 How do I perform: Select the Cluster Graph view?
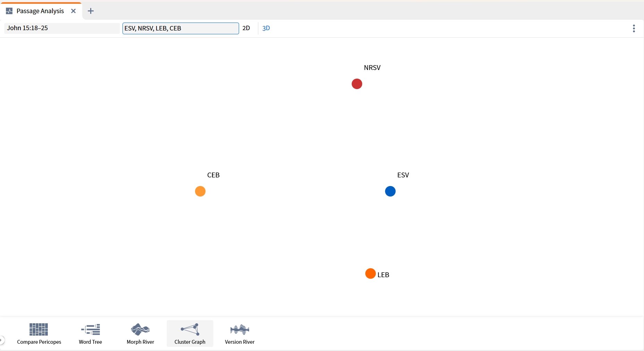[x=190, y=334]
